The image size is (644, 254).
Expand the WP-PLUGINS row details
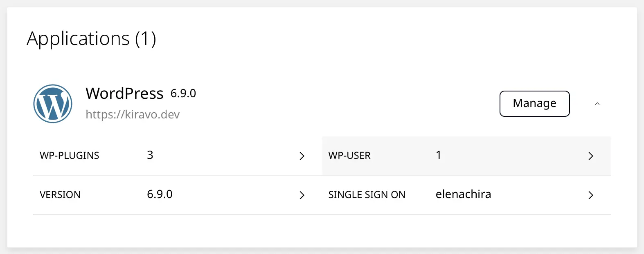tap(302, 156)
